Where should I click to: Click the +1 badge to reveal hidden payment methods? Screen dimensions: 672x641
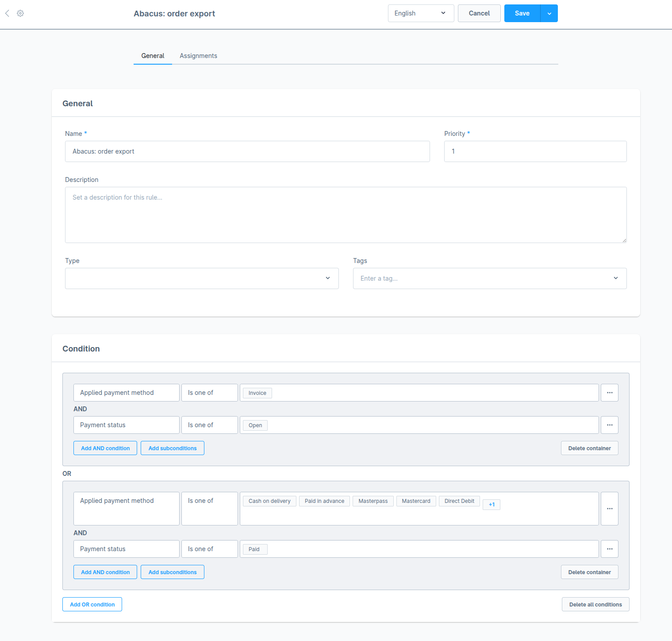pos(491,504)
